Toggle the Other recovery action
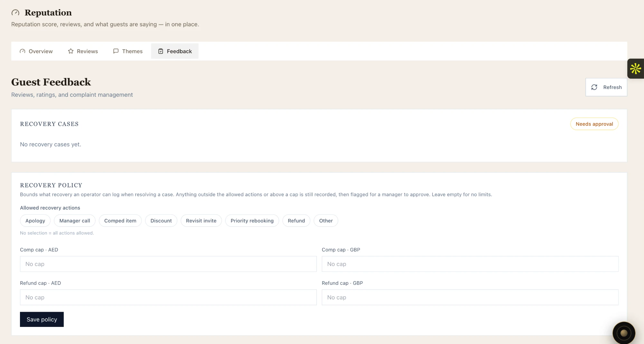This screenshot has width=644, height=344. 326,221
